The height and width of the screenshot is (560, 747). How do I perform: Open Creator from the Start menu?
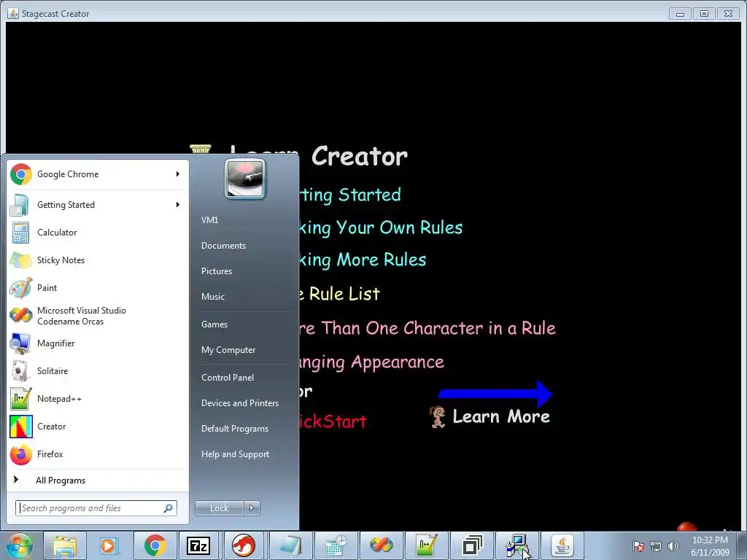tap(98, 426)
